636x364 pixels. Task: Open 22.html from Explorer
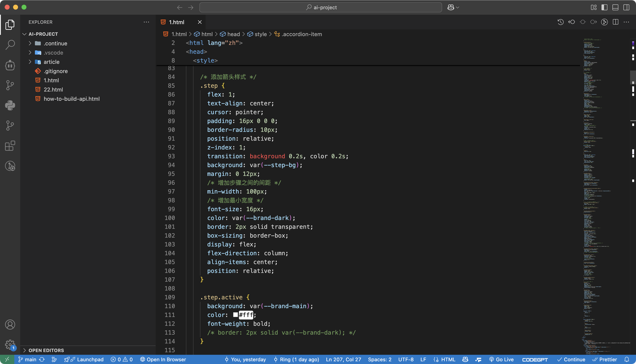(53, 89)
